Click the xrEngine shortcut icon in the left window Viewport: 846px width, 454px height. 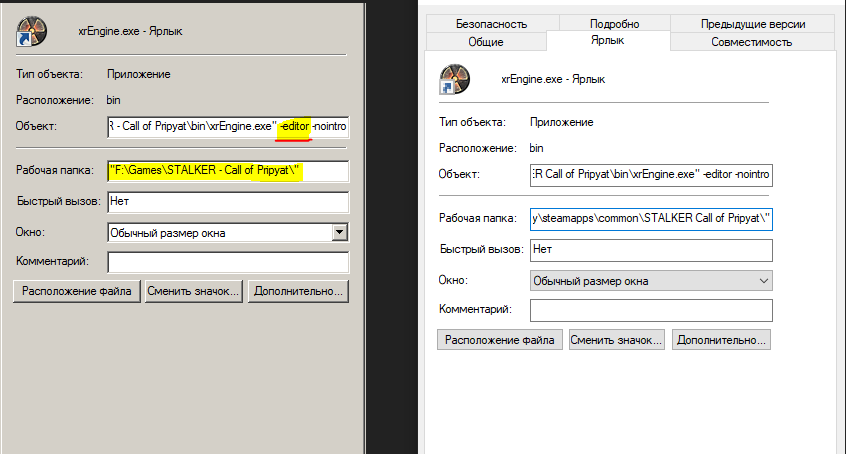tap(31, 31)
